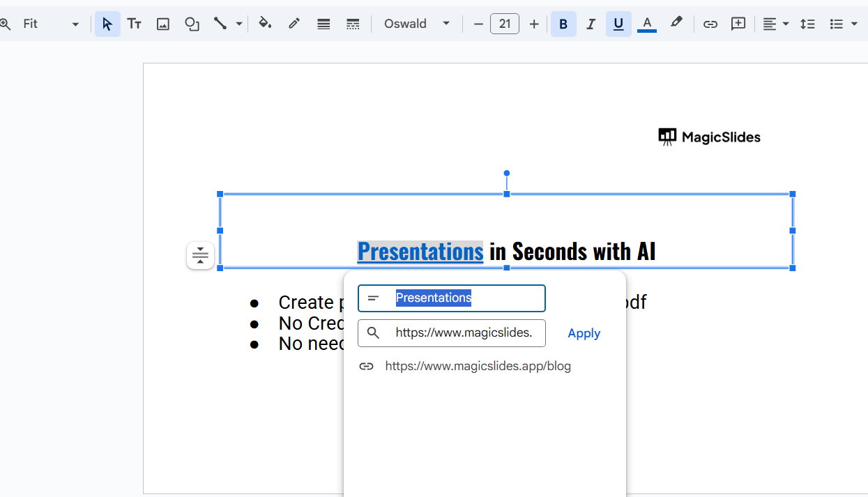
Task: Click Apply to save the link
Action: click(x=584, y=333)
